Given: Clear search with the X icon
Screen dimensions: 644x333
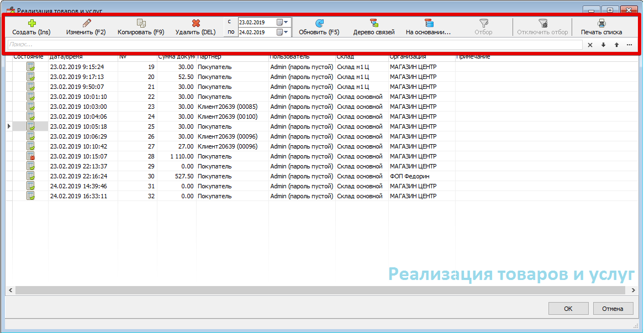Looking at the screenshot, I should [x=590, y=45].
